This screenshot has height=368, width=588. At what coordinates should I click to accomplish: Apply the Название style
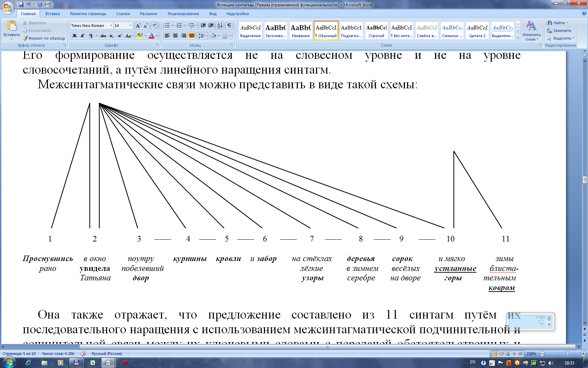[301, 30]
